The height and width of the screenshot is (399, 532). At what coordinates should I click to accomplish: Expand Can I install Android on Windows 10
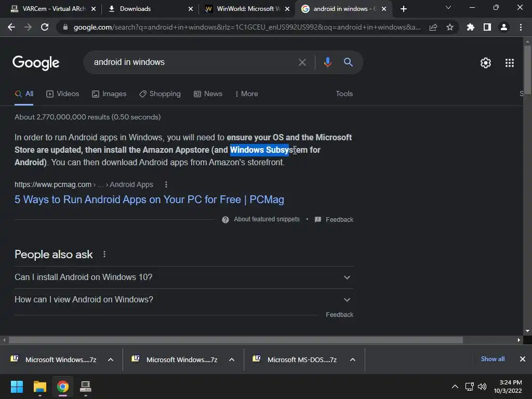(x=183, y=277)
